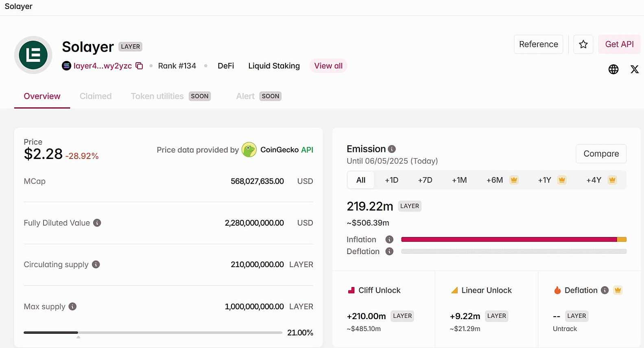The height and width of the screenshot is (348, 644).
Task: Click circulating supply value 210,000,000.00
Action: tap(257, 264)
